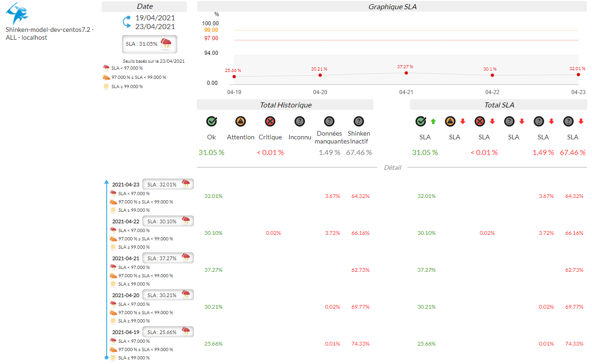This screenshot has width=592, height=364.
Task: Click the red Critique icon in Total Historique
Action: pyautogui.click(x=270, y=121)
